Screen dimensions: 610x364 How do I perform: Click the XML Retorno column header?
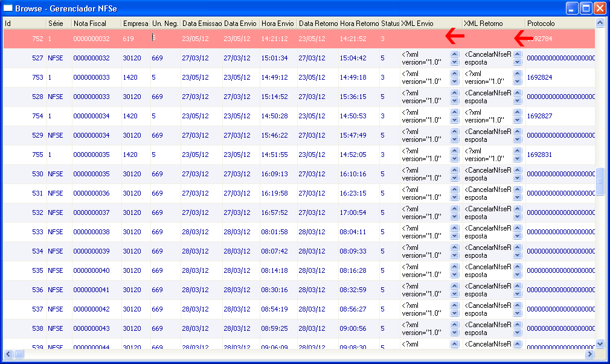(x=494, y=24)
